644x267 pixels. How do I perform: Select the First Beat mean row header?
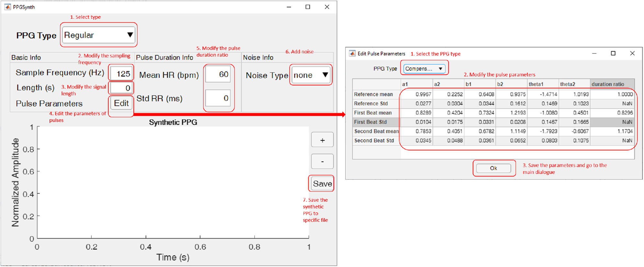[377, 113]
